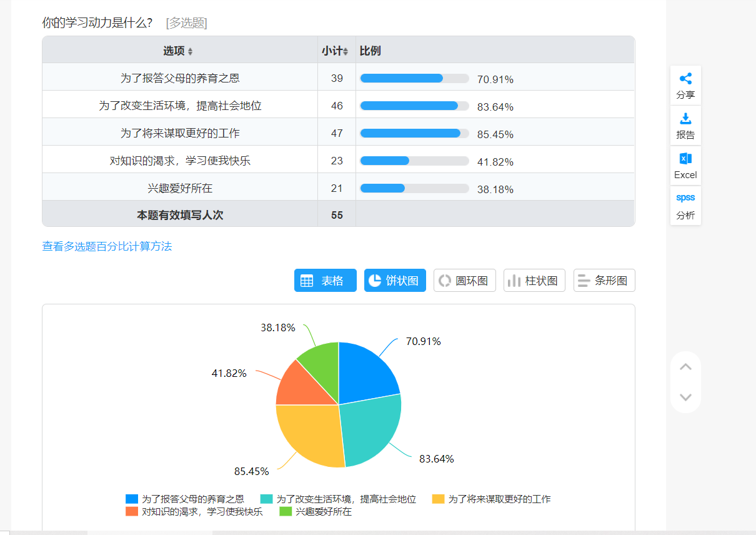Jump up with the up chevron
Image resolution: width=756 pixels, height=535 pixels.
[685, 367]
